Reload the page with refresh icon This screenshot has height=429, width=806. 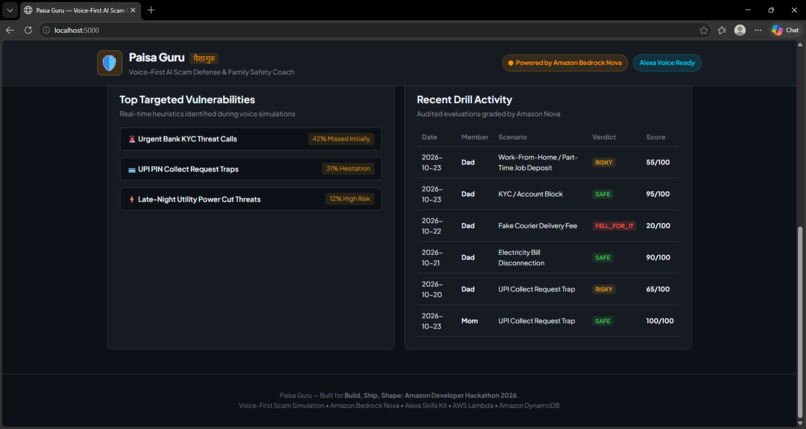(28, 30)
